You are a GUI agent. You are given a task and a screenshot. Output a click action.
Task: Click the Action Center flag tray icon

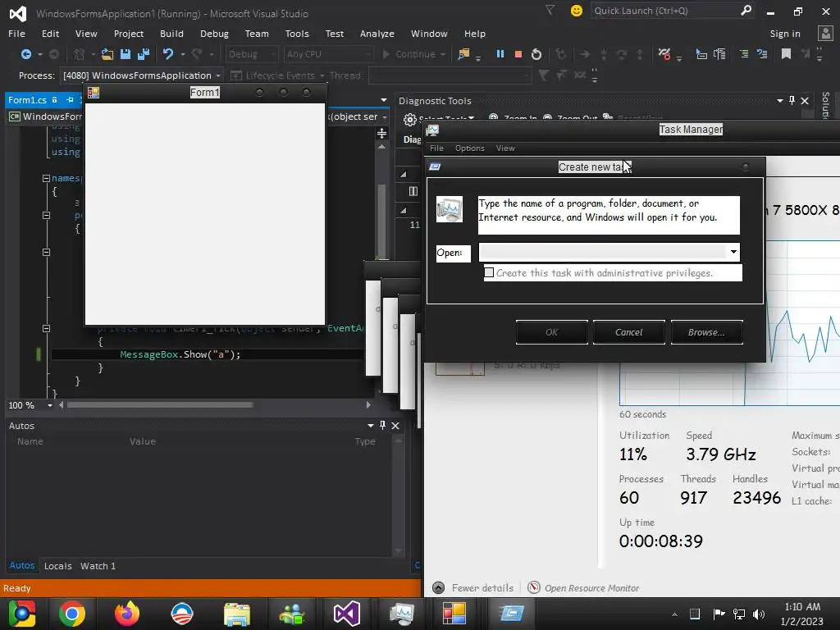(719, 614)
